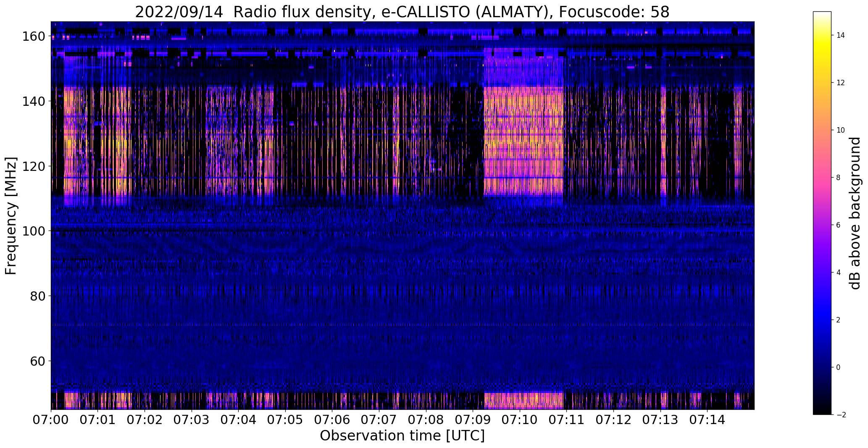This screenshot has height=448, width=868.
Task: Click the colorbar gradient strip
Action: pos(822,213)
